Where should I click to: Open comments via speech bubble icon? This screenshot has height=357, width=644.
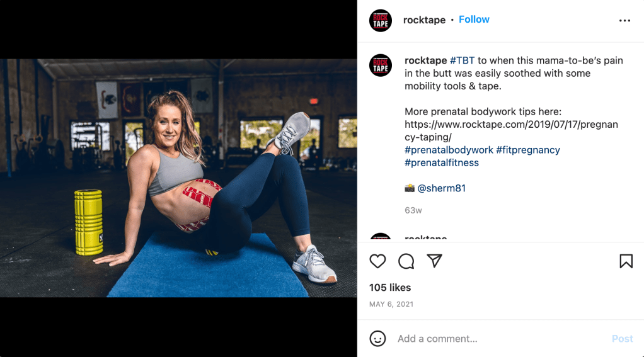point(406,261)
